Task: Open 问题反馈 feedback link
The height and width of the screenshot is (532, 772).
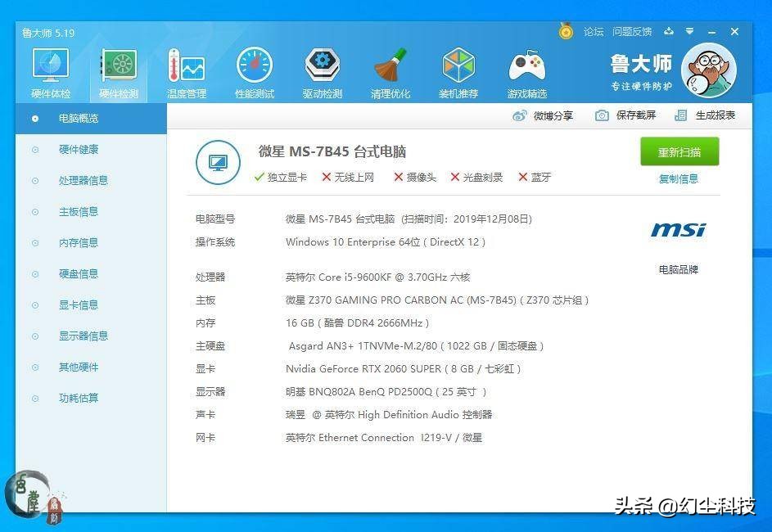Action: [632, 32]
